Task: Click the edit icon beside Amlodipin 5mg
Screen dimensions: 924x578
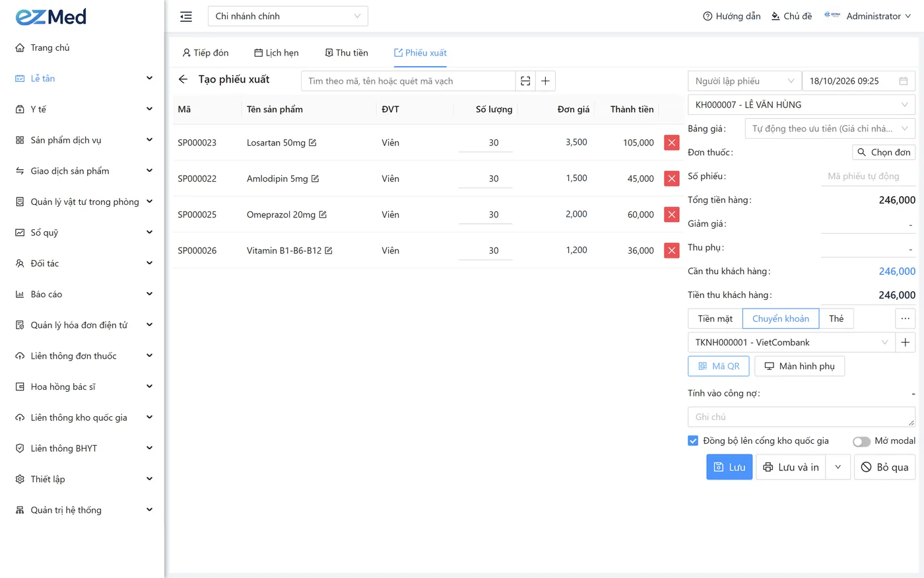Action: coord(315,179)
